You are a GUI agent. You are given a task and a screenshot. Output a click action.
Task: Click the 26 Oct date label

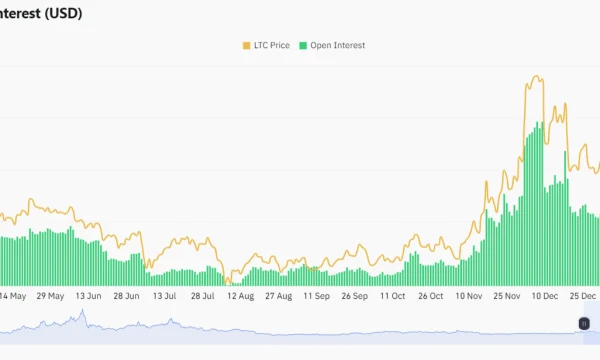pyautogui.click(x=430, y=296)
